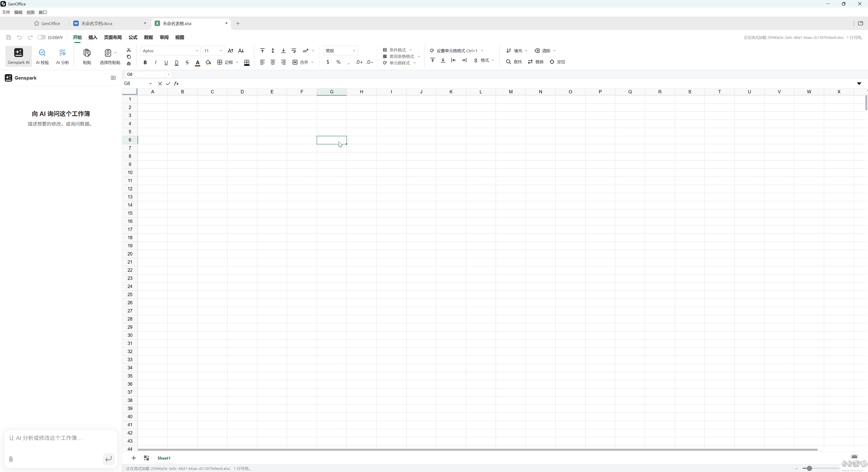
Task: Open the font size 11 dropdown
Action: (213, 51)
